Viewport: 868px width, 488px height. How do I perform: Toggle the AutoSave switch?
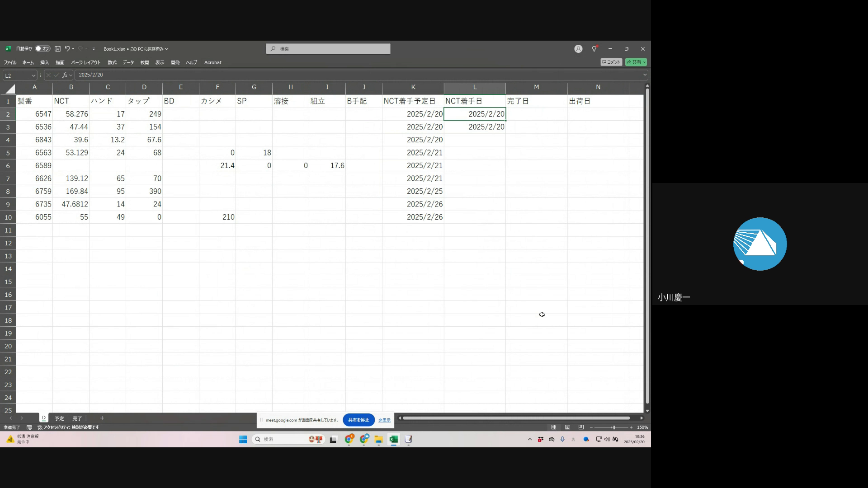42,49
